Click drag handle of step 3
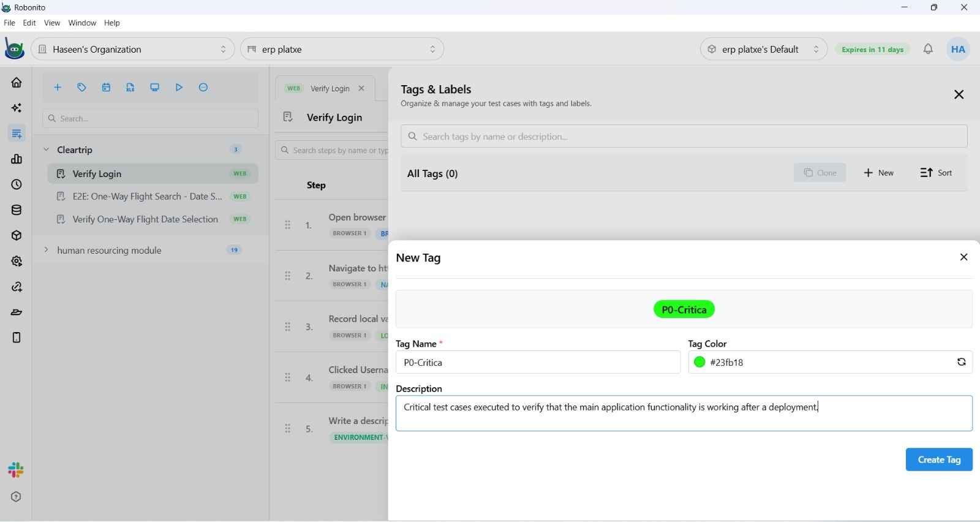 (287, 327)
